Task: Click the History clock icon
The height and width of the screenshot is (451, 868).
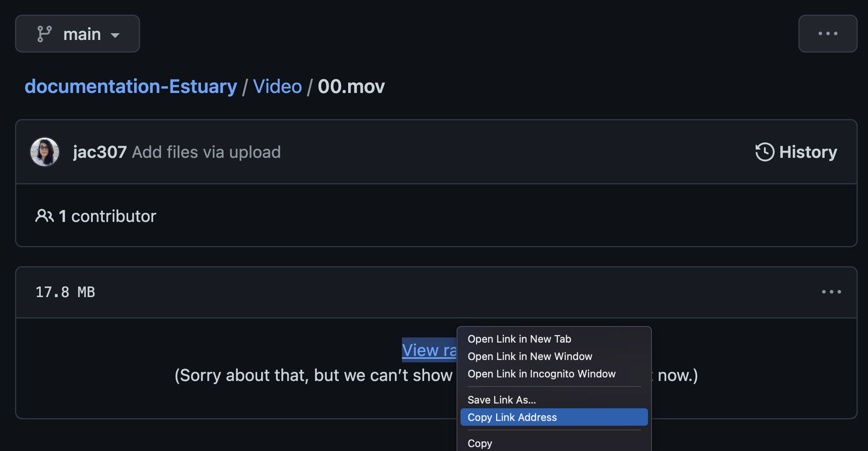Action: 765,152
